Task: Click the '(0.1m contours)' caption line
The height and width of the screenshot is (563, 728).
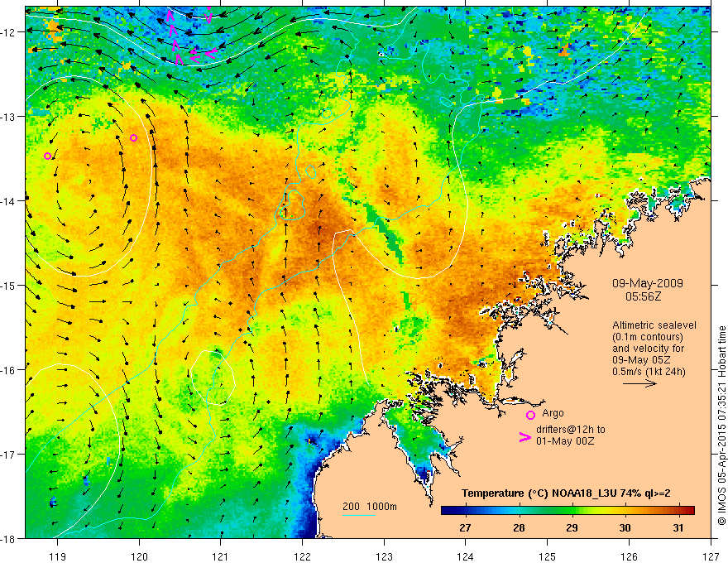Action: tap(647, 337)
